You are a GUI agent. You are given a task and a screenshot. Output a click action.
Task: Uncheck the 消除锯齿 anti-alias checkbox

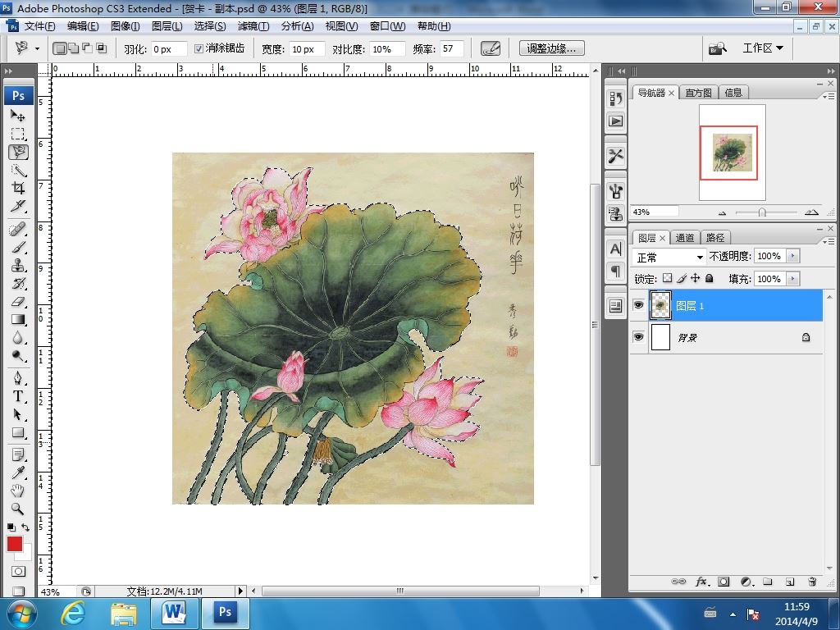pos(199,49)
